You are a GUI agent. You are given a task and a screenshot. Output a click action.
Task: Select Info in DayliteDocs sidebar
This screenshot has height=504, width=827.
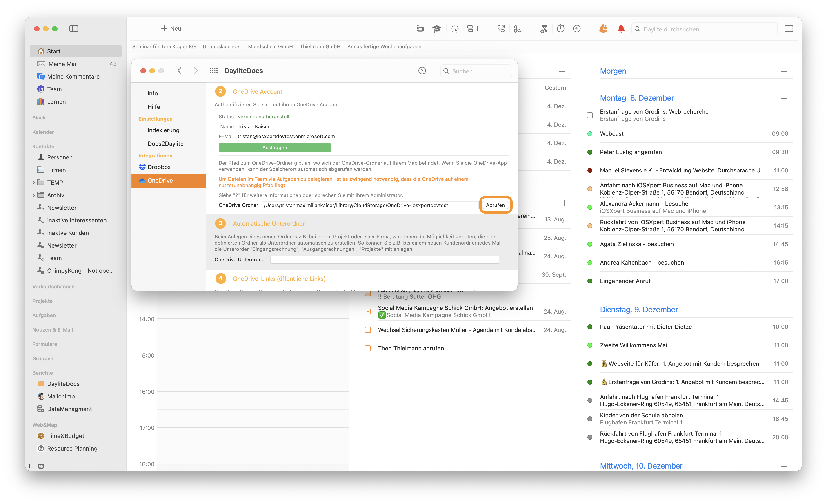(169, 94)
